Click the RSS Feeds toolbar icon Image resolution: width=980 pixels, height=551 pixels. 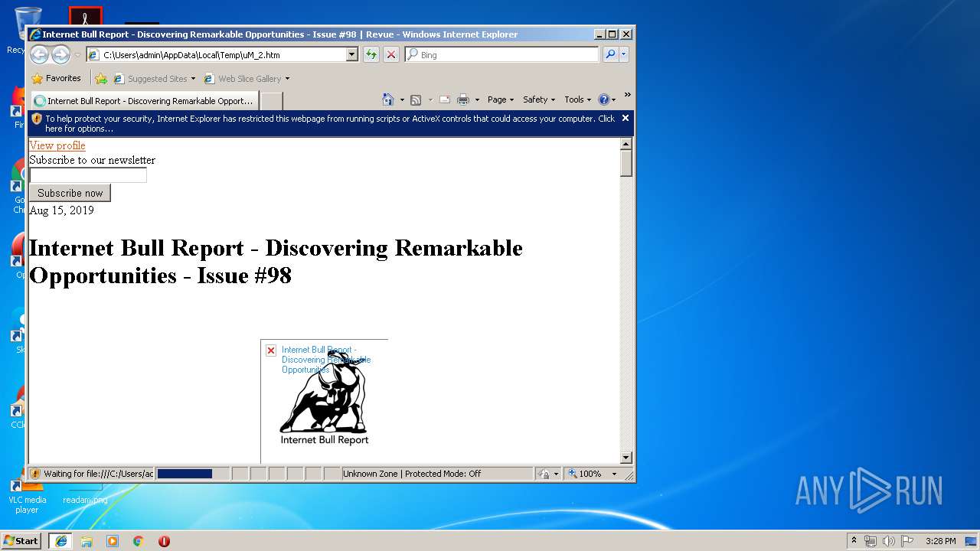416,99
